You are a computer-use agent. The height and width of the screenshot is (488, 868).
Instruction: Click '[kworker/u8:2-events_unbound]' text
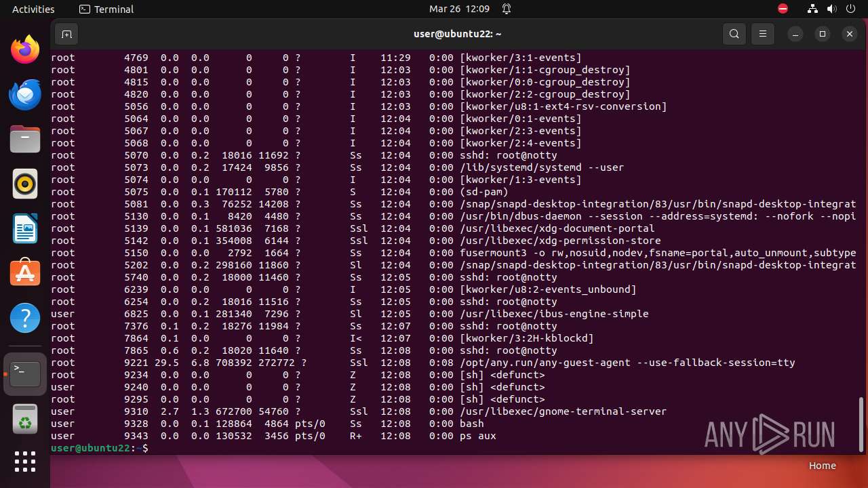pyautogui.click(x=548, y=289)
